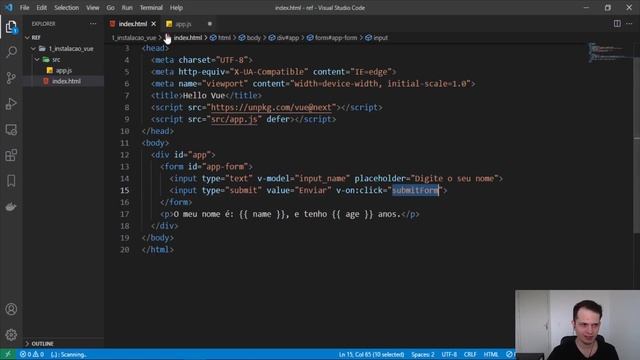Image resolution: width=640 pixels, height=360 pixels.
Task: Open Run and Debug view
Action: click(11, 104)
